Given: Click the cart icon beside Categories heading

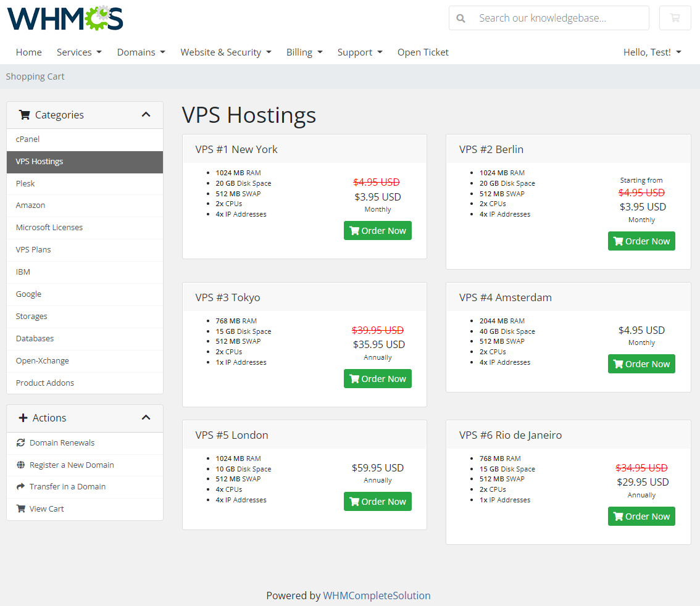Looking at the screenshot, I should click(x=24, y=115).
